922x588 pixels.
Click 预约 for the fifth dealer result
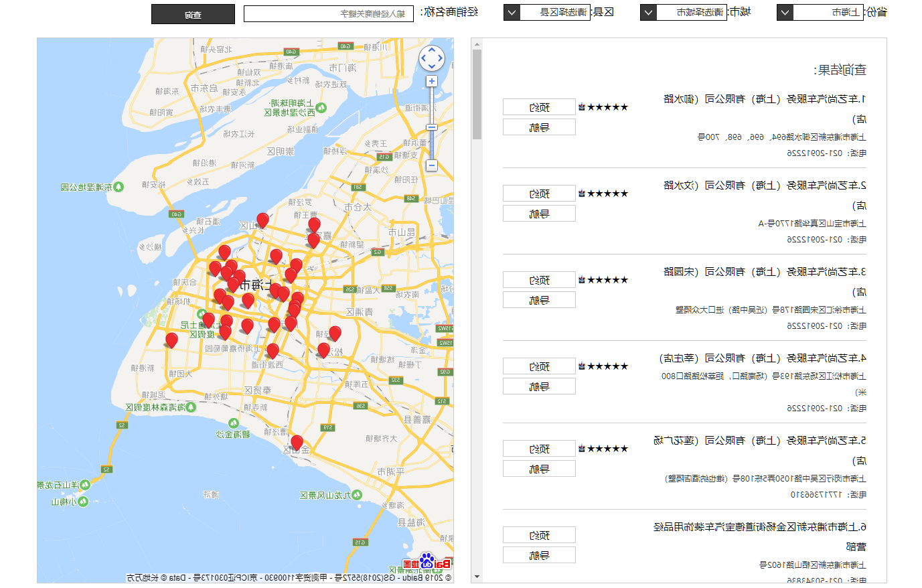tap(539, 449)
